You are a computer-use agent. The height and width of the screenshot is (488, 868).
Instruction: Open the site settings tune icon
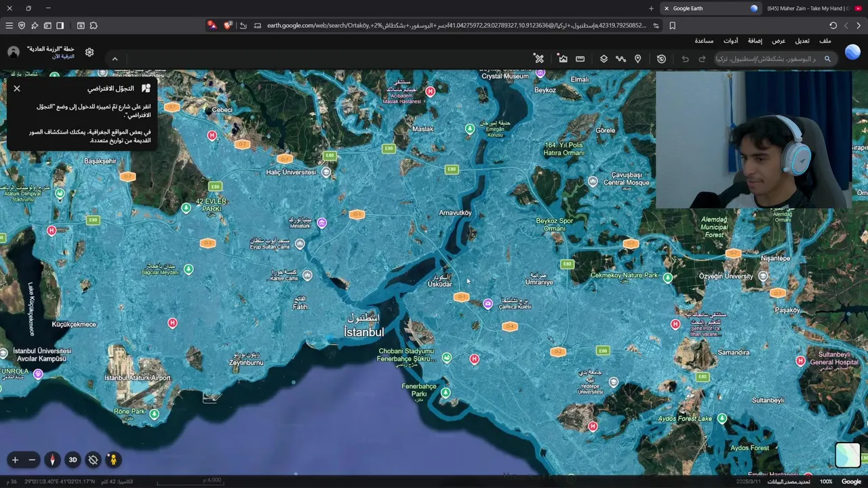click(656, 25)
